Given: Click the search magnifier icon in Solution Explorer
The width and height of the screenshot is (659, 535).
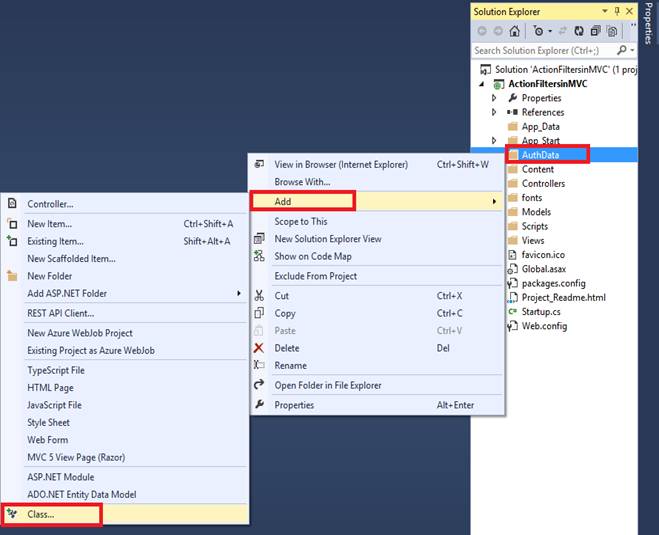Looking at the screenshot, I should pos(622,50).
